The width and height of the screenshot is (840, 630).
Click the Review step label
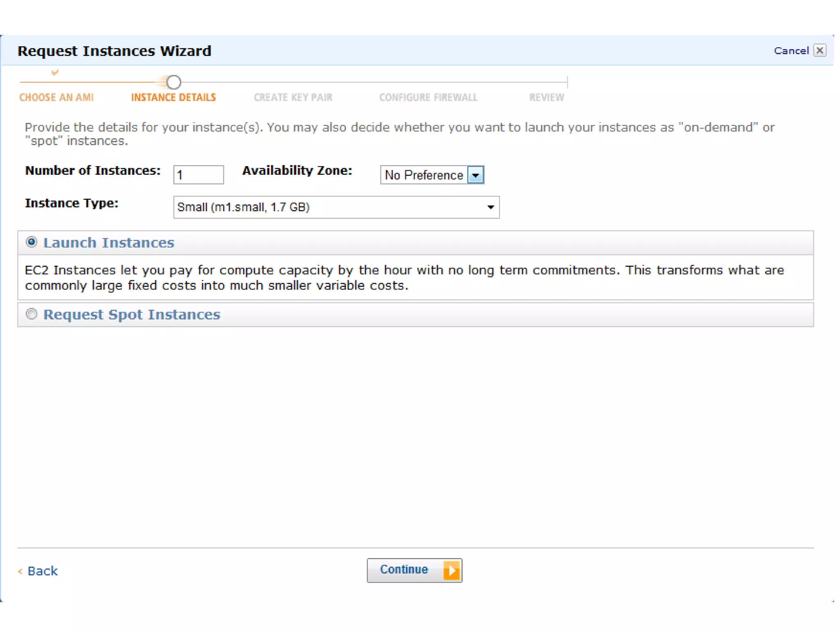[x=546, y=98]
